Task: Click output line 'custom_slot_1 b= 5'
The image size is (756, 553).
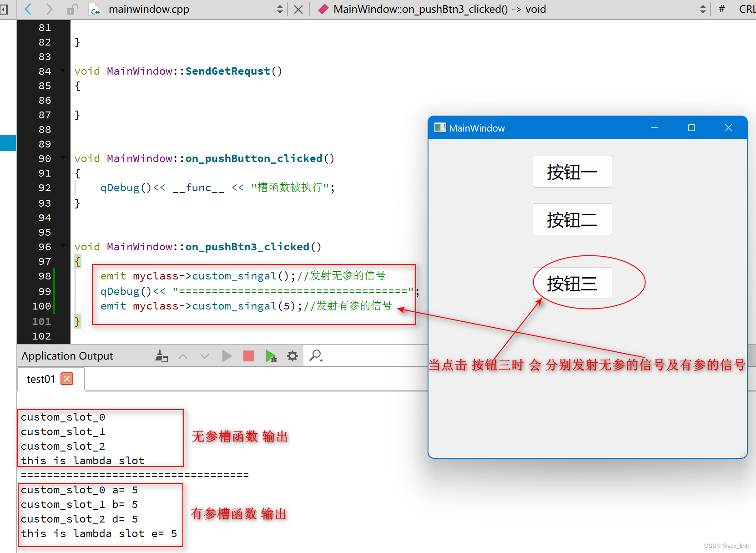Action: point(79,504)
